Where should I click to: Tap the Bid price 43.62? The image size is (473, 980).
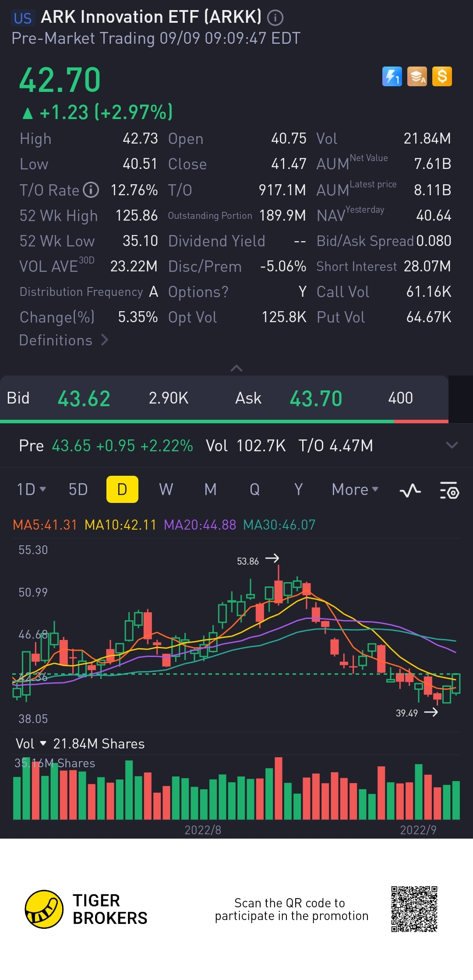pos(84,398)
